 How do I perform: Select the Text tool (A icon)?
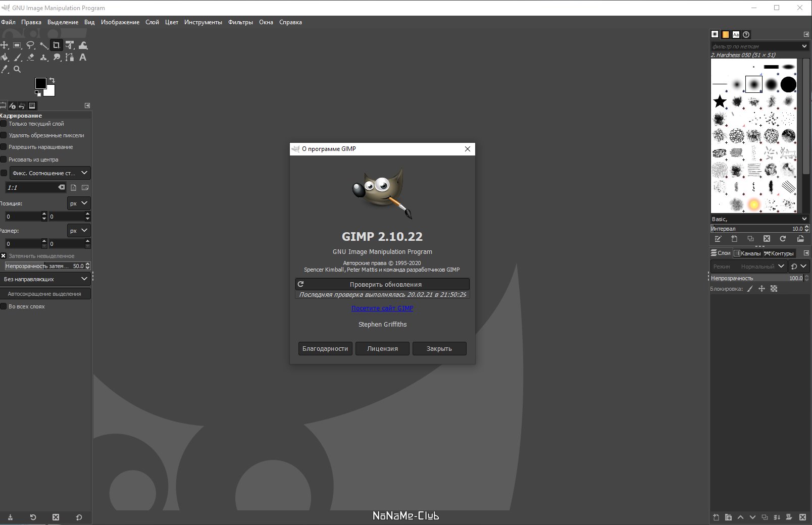83,58
